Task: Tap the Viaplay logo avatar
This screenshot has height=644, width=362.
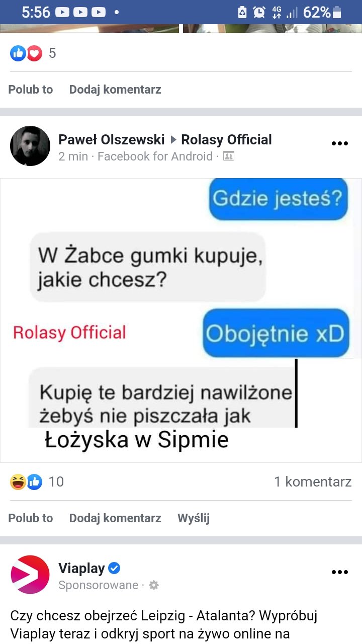Action: [30, 575]
